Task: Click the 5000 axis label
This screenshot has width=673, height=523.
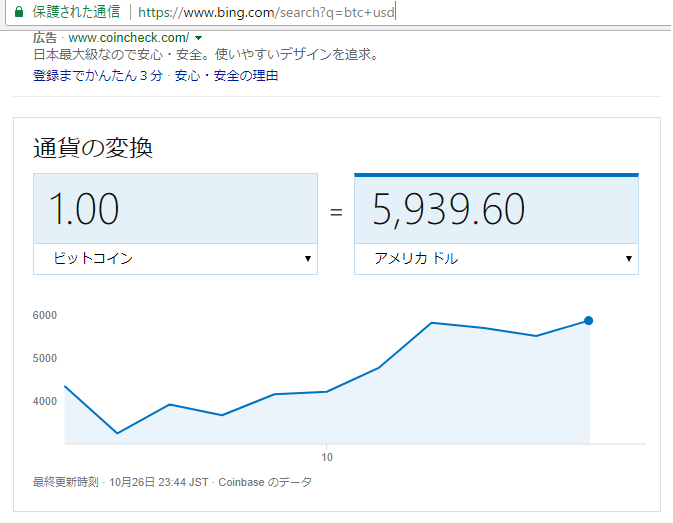Action: point(45,358)
